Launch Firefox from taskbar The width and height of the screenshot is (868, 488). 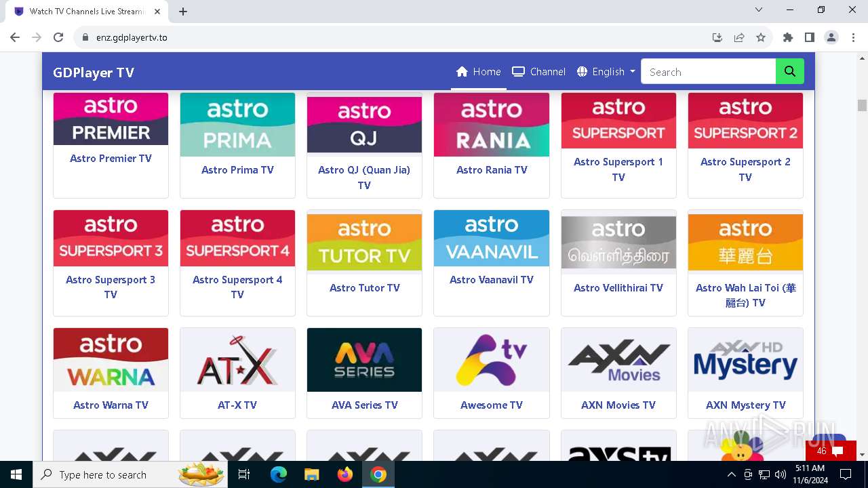coord(345,474)
